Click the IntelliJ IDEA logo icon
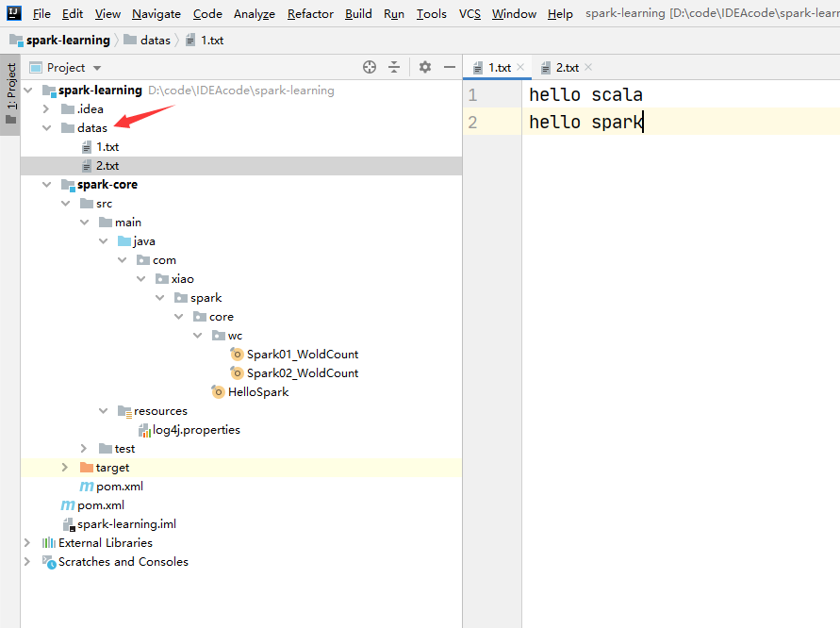Image resolution: width=840 pixels, height=628 pixels. (14, 13)
